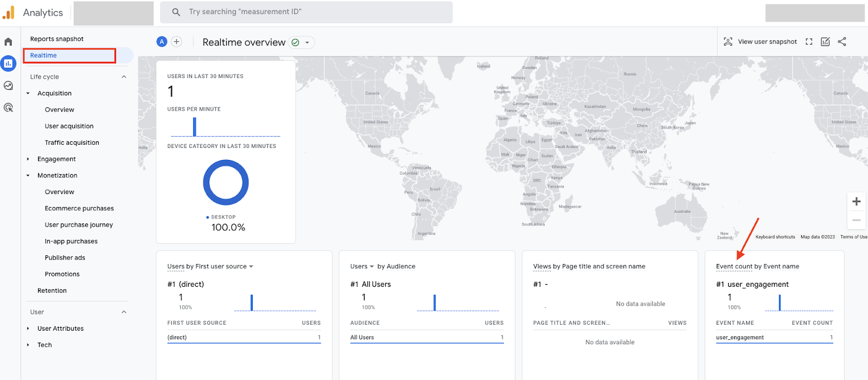The image size is (868, 380).
Task: Open Monetization Overview report
Action: point(60,192)
